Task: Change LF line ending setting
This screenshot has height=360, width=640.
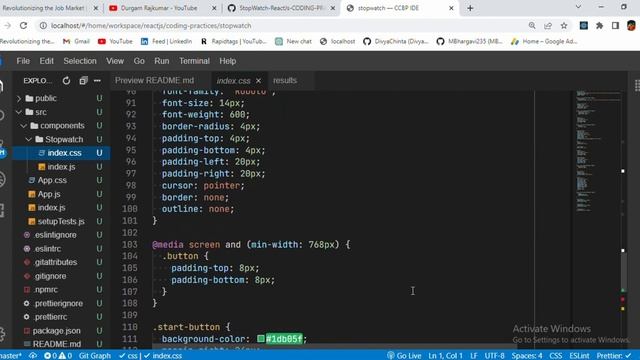Action: click(x=473, y=356)
